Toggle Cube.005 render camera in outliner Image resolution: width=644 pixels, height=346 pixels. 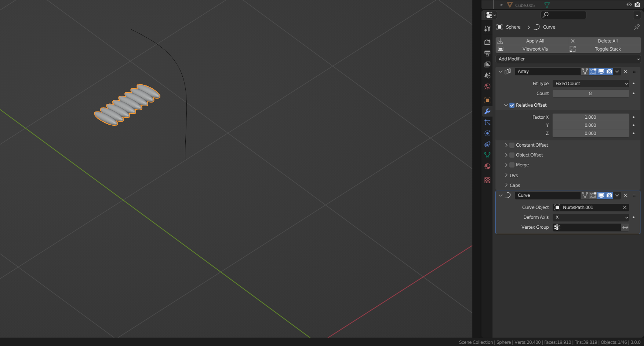point(637,5)
